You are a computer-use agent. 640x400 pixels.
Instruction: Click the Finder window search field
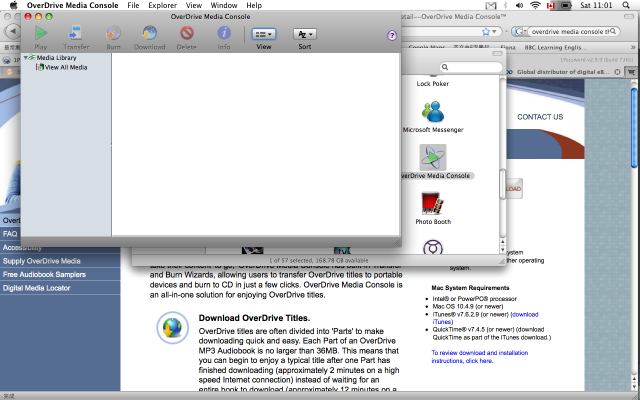pyautogui.click(x=471, y=67)
